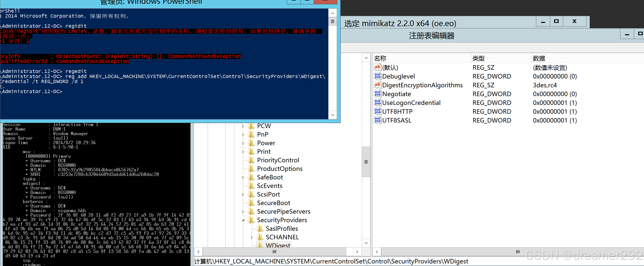The width and height of the screenshot is (644, 266).
Task: Click UseLogonCredential data 0x00000001 (1)
Action: (555, 103)
